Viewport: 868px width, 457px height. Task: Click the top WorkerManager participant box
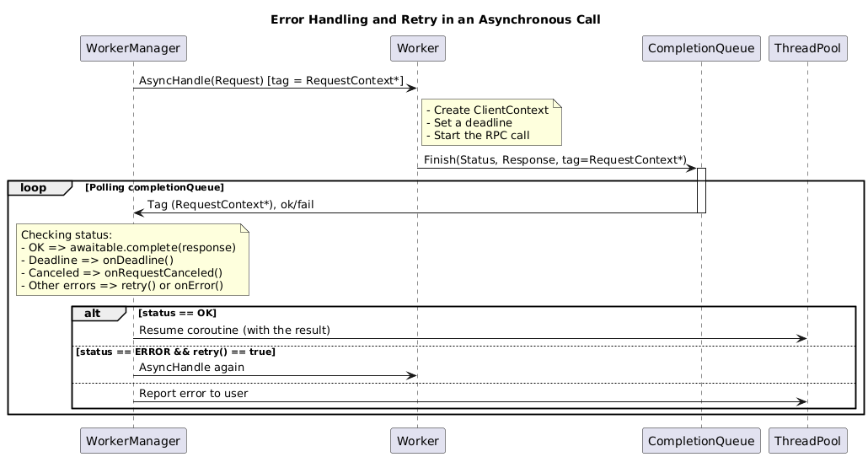[132, 49]
